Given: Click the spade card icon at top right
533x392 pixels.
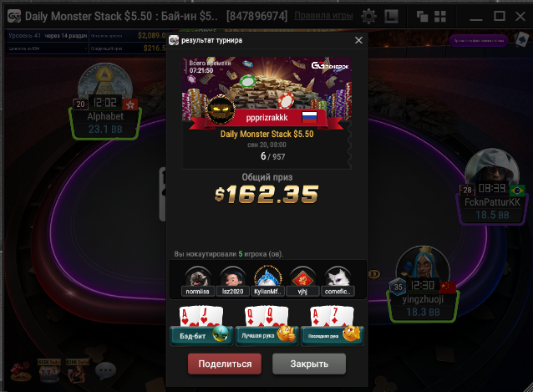Looking at the screenshot, I should tap(520, 40).
